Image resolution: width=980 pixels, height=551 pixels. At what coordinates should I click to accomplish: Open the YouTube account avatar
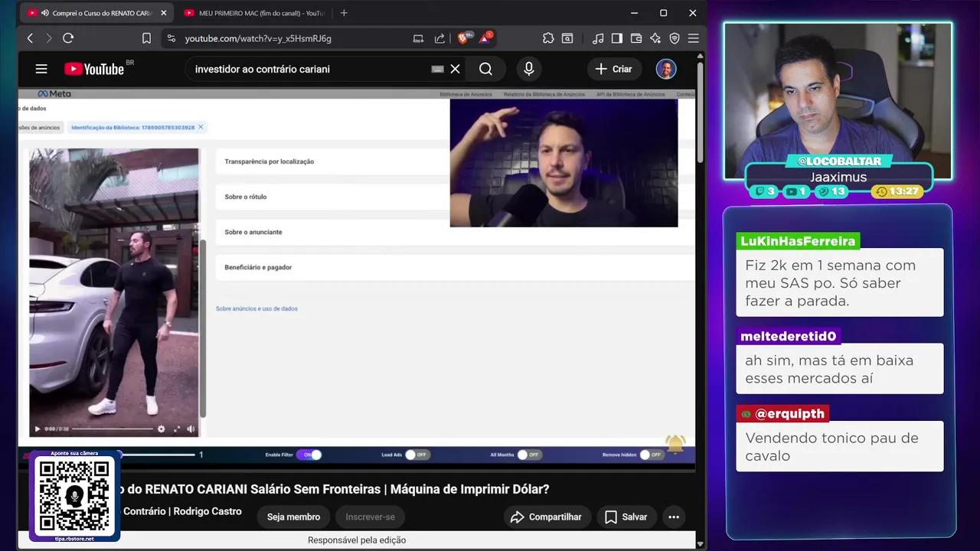click(x=666, y=69)
